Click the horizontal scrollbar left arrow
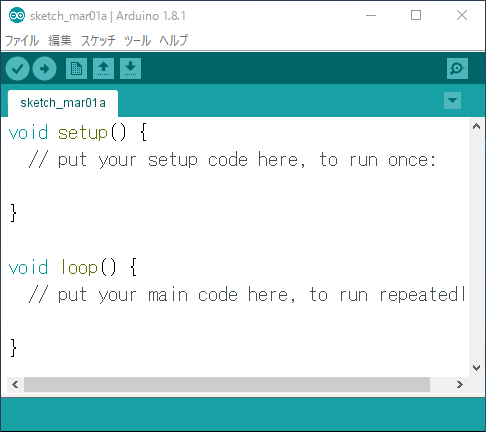The height and width of the screenshot is (432, 486). click(15, 385)
